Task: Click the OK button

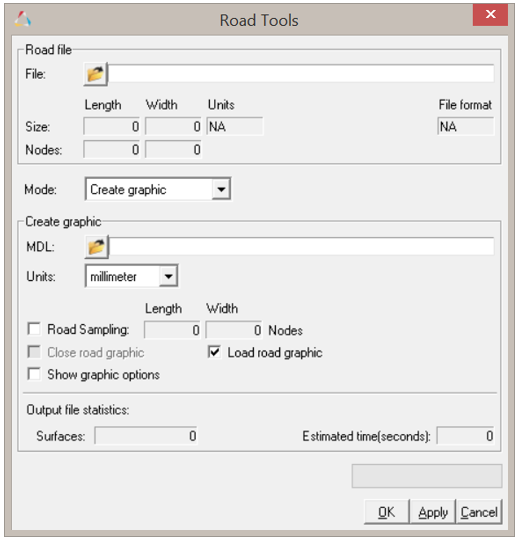Action: [x=386, y=512]
